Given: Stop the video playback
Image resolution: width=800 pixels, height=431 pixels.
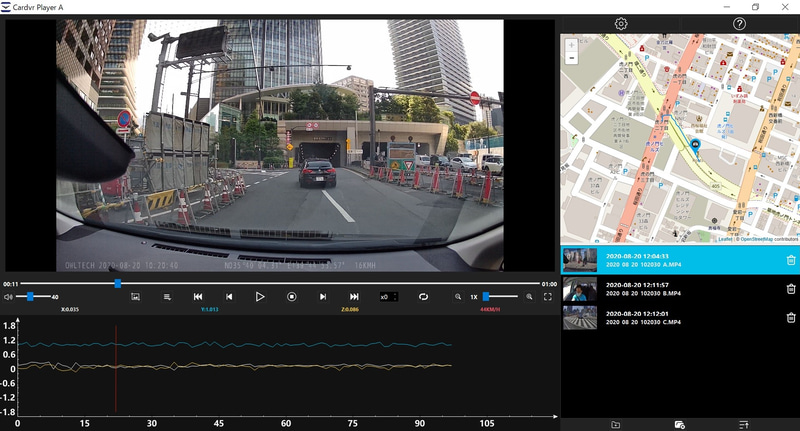Looking at the screenshot, I should (x=291, y=296).
